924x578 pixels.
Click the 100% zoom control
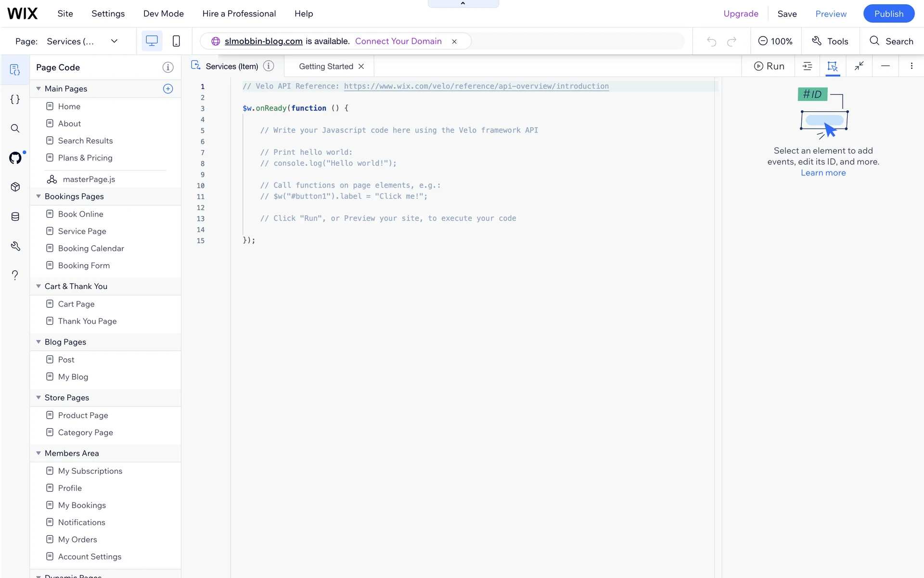tap(775, 41)
